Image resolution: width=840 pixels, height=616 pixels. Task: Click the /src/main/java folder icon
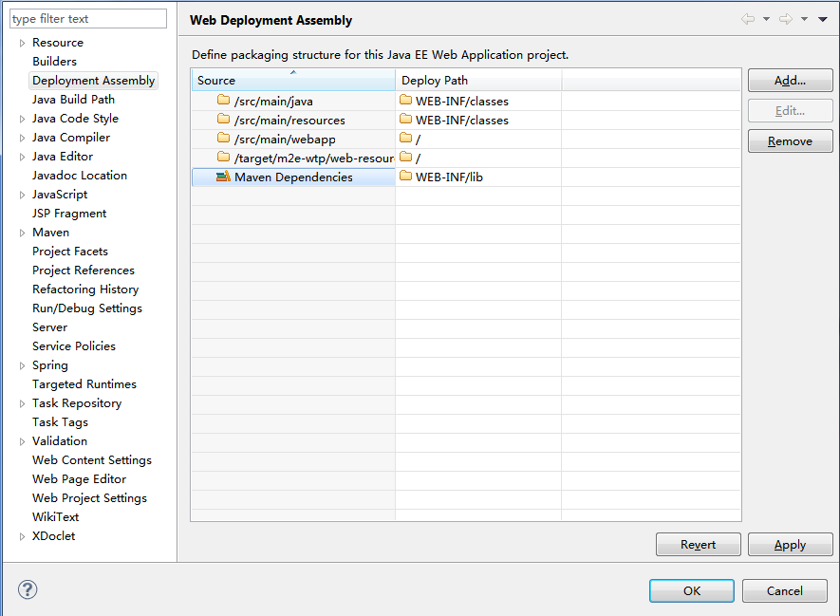[x=224, y=101]
